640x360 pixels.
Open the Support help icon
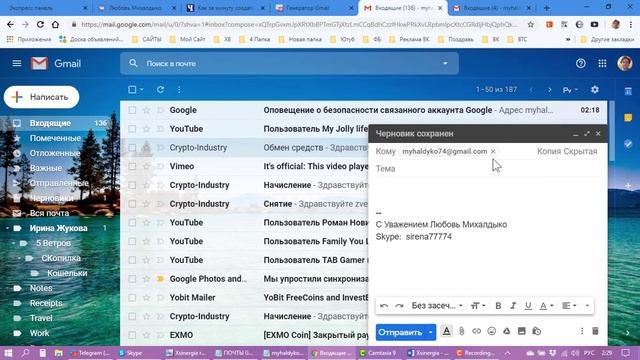point(580,63)
